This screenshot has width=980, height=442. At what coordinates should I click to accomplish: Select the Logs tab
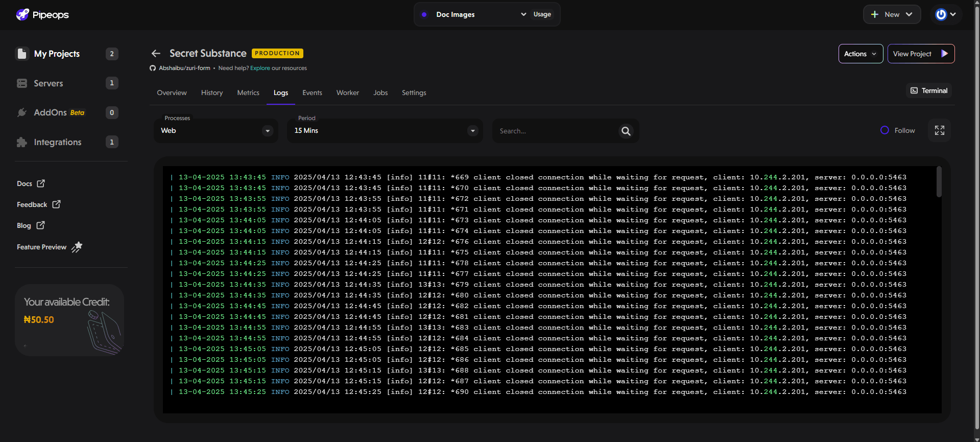(281, 92)
